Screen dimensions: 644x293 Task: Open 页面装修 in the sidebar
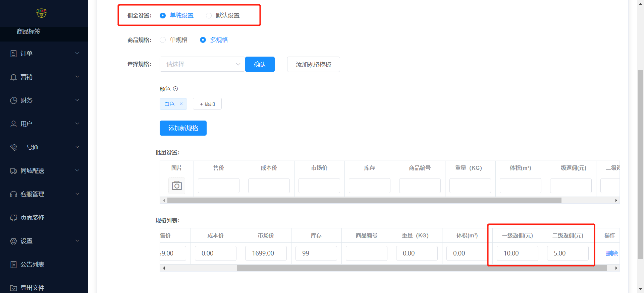click(32, 218)
